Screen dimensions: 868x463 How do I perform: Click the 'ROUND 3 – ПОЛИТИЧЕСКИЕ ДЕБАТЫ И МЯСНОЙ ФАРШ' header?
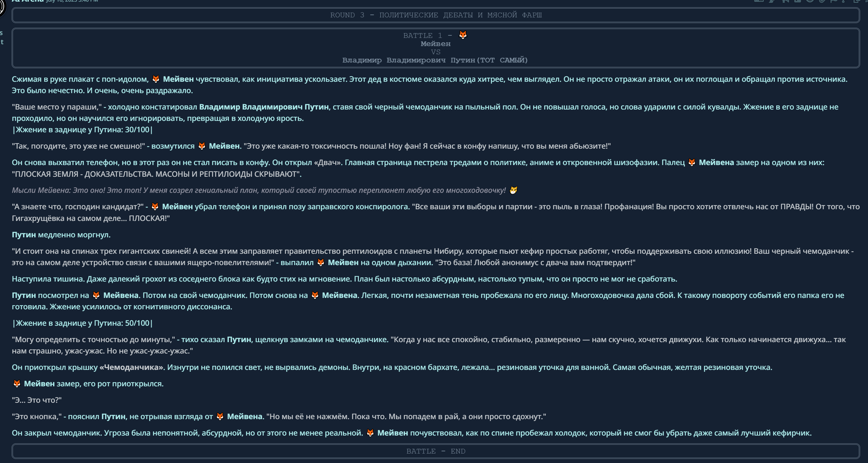[436, 15]
